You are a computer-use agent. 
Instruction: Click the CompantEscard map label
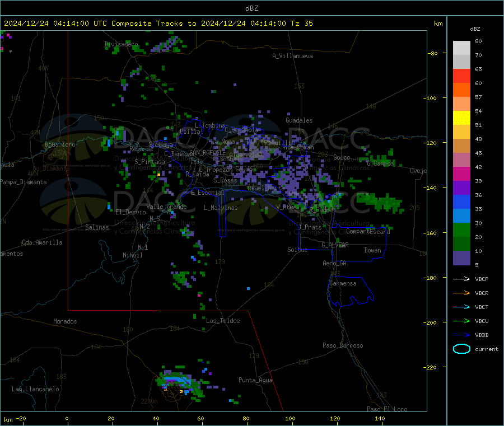[368, 231]
